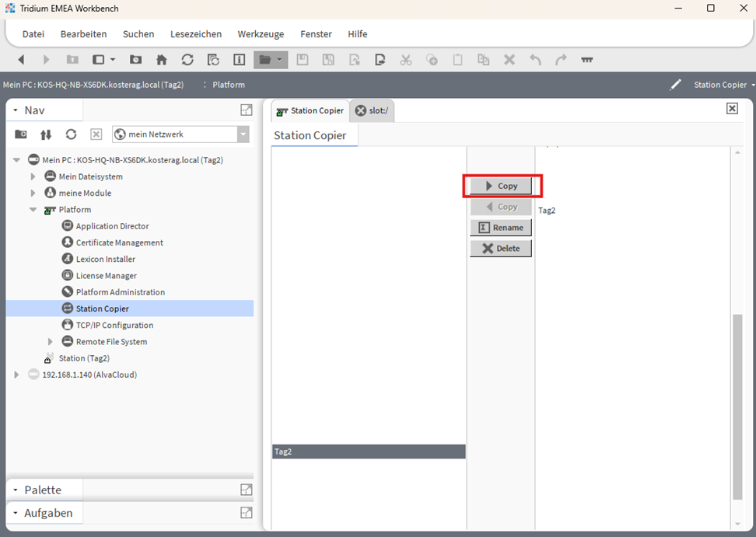Switch to the Station Copier tab

(x=310, y=111)
